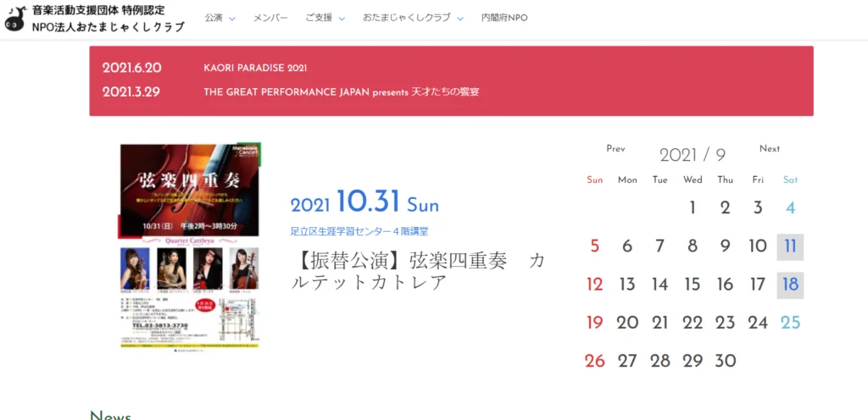Screen dimensions: 868x420
Task: Select day 30 in the calendar
Action: (x=726, y=362)
